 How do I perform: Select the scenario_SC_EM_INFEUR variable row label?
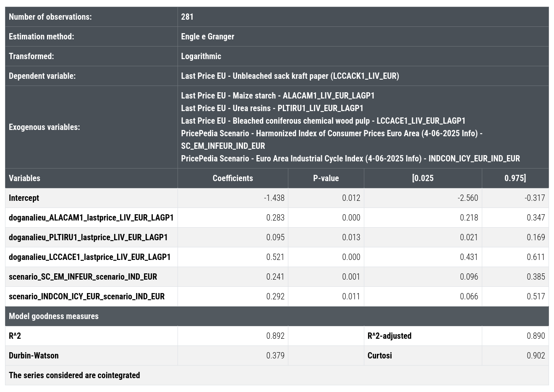click(x=83, y=277)
